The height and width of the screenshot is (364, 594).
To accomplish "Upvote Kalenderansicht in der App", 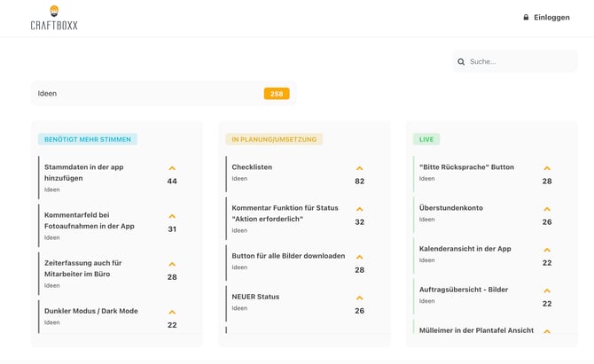I will [547, 250].
